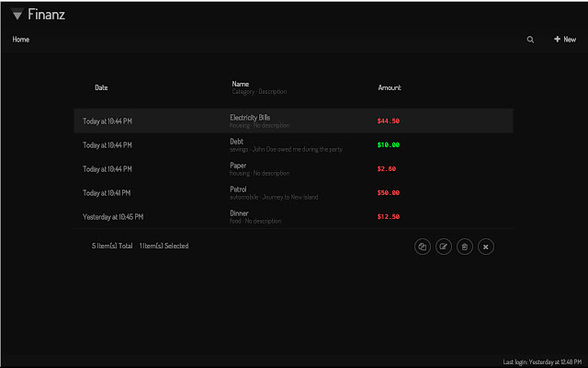The image size is (588, 368).
Task: Click the date in the Electricity Bills row
Action: point(107,121)
